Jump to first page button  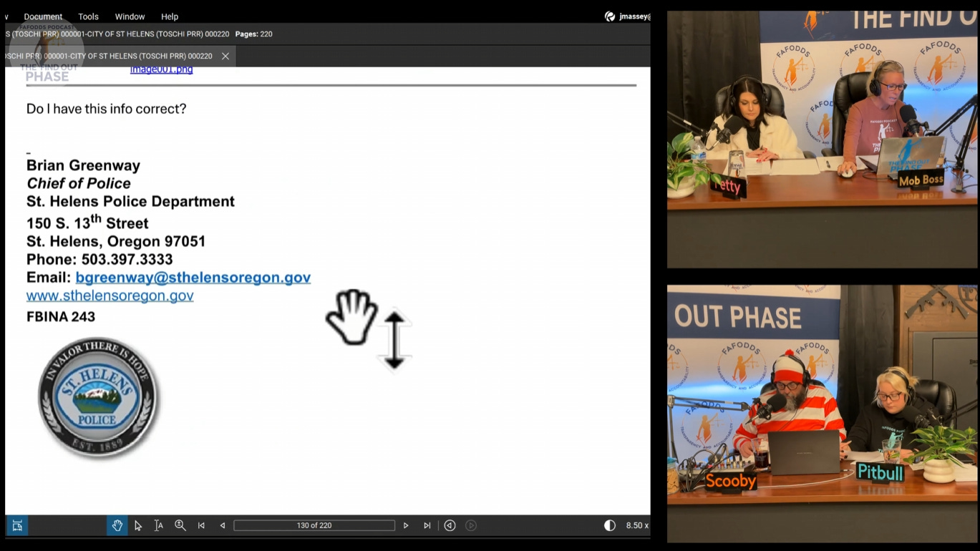tap(201, 525)
